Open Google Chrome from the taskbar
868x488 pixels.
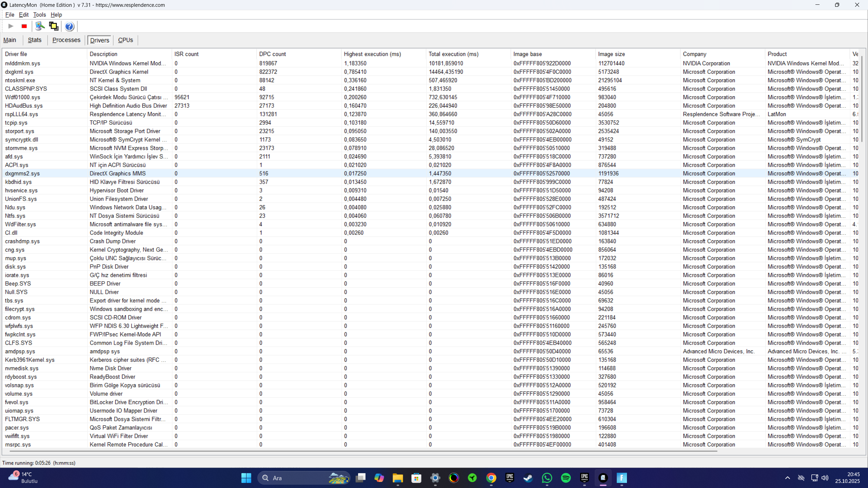click(x=491, y=478)
